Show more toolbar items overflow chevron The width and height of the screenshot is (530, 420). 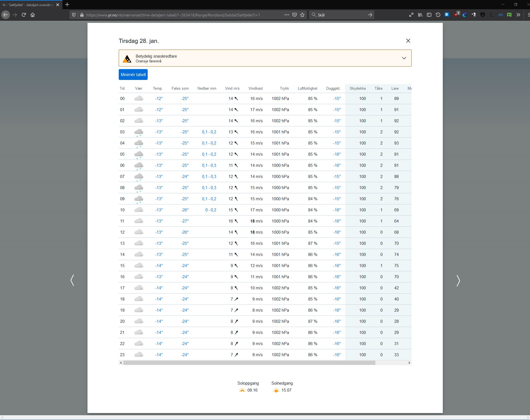pyautogui.click(x=518, y=15)
